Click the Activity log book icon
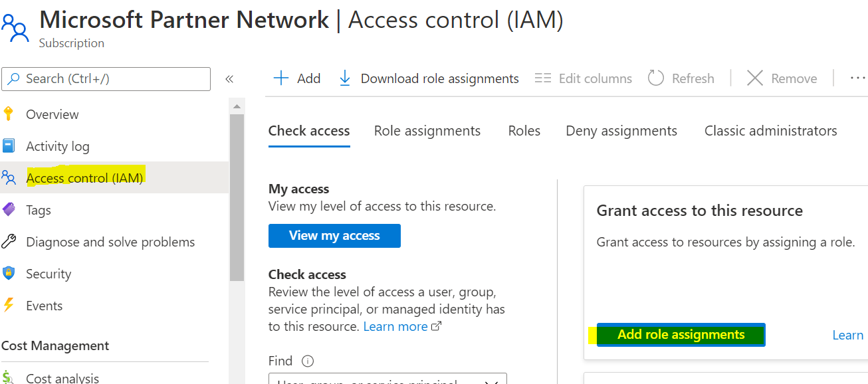Image resolution: width=868 pixels, height=384 pixels. point(9,146)
